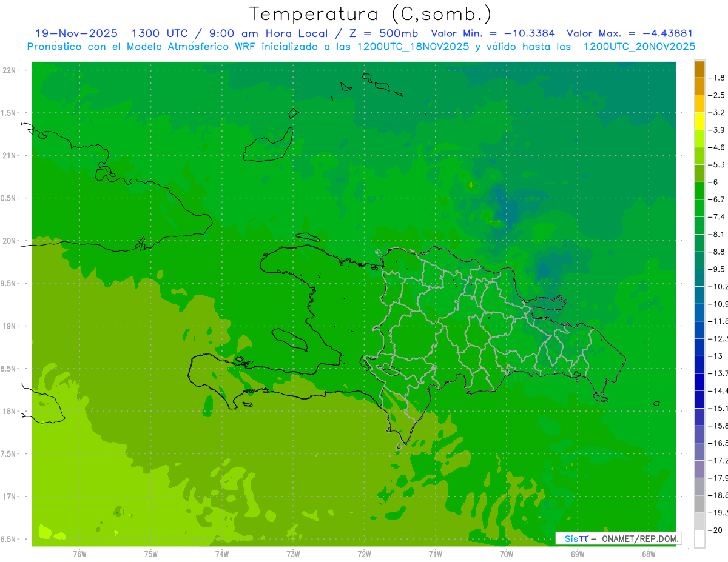Click the '21N' latitude label

pyautogui.click(x=10, y=155)
